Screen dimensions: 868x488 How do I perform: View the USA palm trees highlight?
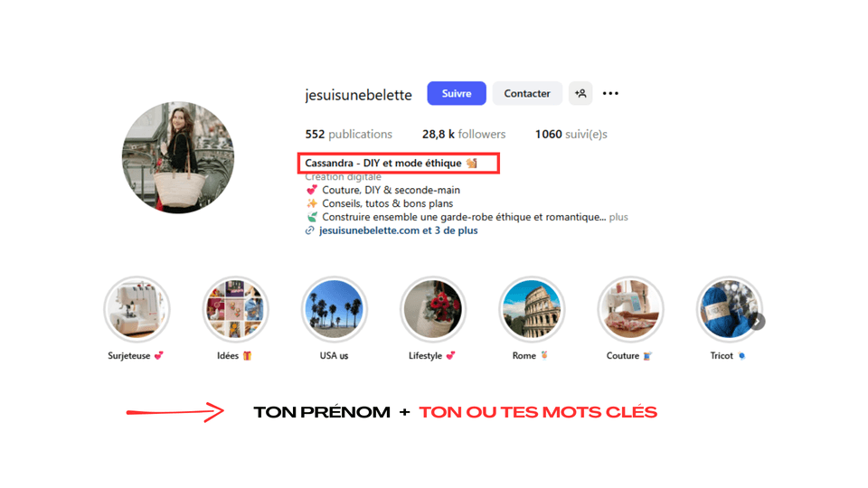coord(334,309)
